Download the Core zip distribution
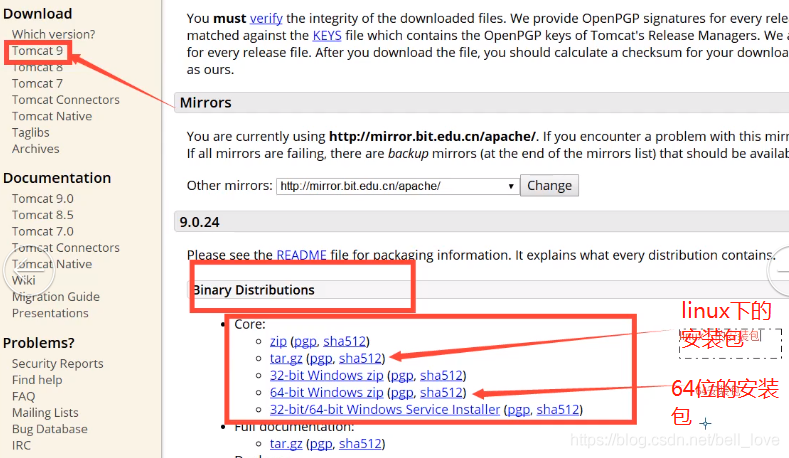The width and height of the screenshot is (789, 458). (x=278, y=341)
